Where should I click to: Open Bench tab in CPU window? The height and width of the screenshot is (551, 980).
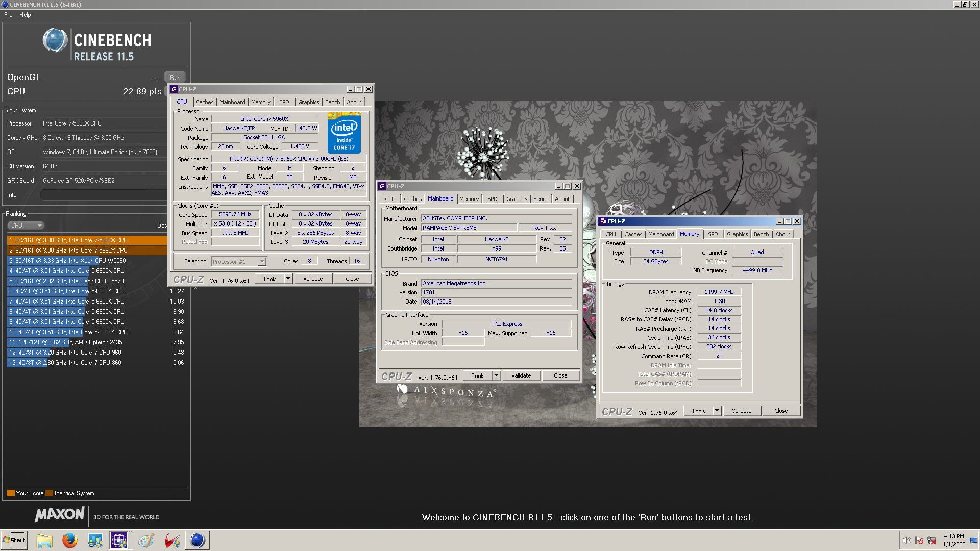point(333,102)
